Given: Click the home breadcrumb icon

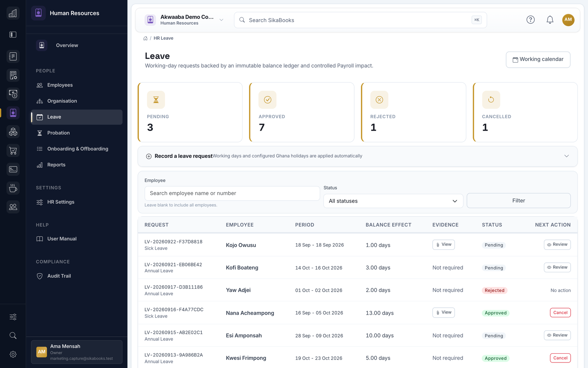Looking at the screenshot, I should pyautogui.click(x=146, y=38).
